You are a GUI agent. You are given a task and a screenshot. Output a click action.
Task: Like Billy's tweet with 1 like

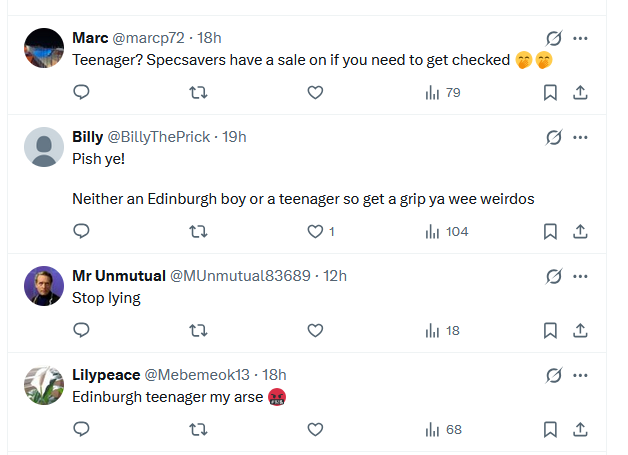(315, 231)
